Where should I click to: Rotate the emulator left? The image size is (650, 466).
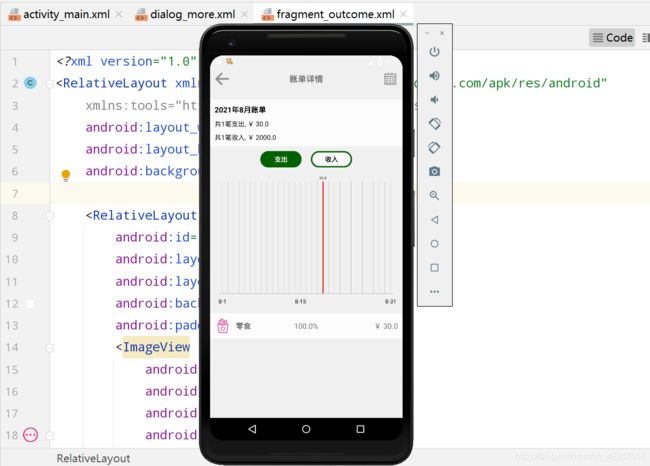[434, 124]
